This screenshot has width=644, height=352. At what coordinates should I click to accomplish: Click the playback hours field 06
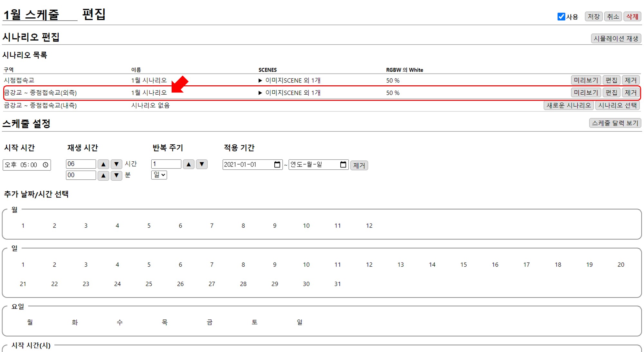(81, 164)
